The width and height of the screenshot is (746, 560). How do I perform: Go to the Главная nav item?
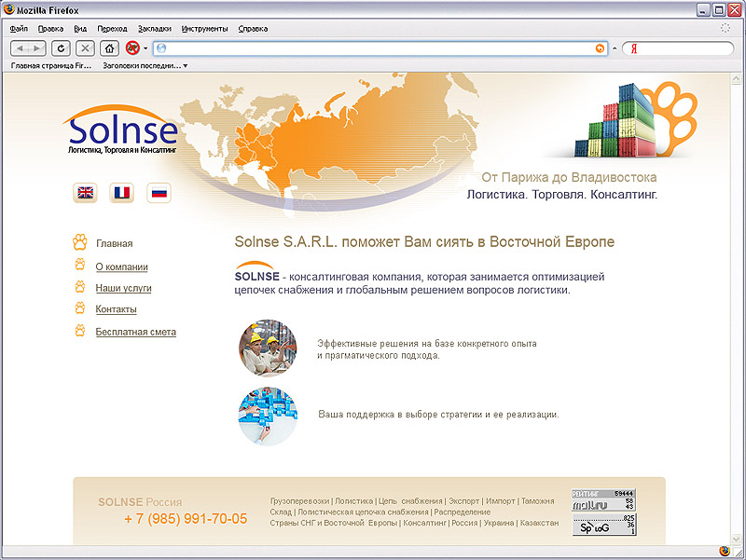tap(114, 243)
